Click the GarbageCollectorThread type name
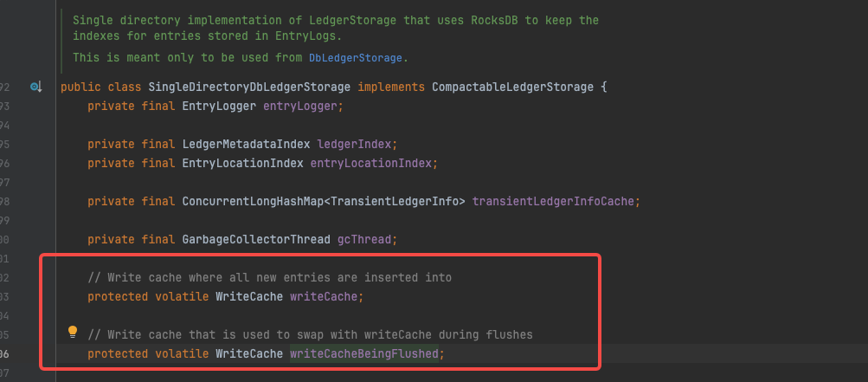 tap(256, 240)
